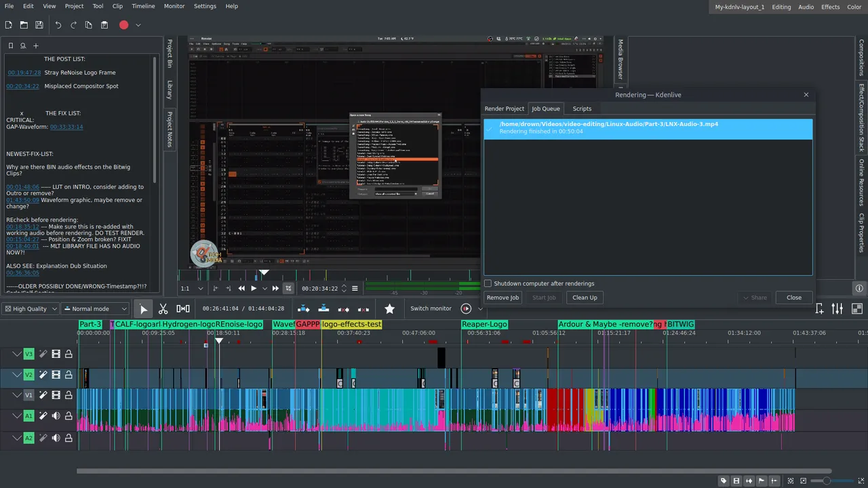
Task: Search in project notes
Action: (x=22, y=46)
